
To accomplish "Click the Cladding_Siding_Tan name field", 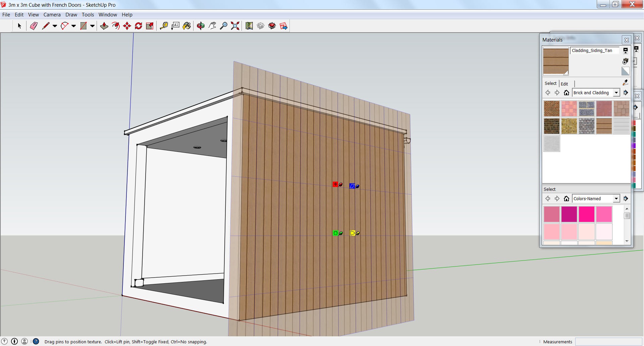I will click(x=595, y=51).
